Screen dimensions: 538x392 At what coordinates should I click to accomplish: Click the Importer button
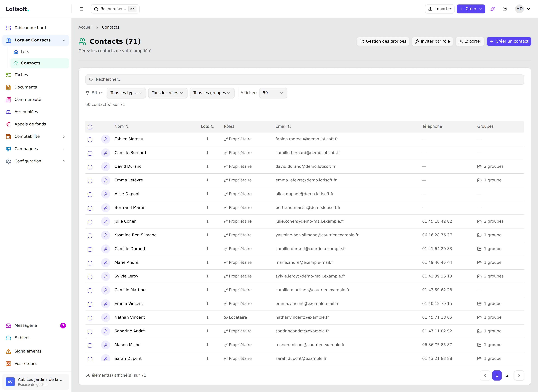440,9
